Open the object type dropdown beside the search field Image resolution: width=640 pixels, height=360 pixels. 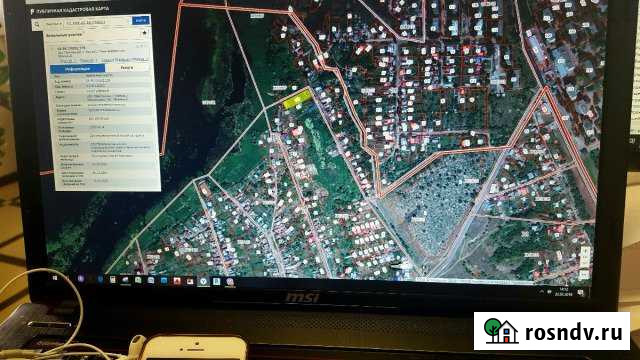click(x=53, y=24)
